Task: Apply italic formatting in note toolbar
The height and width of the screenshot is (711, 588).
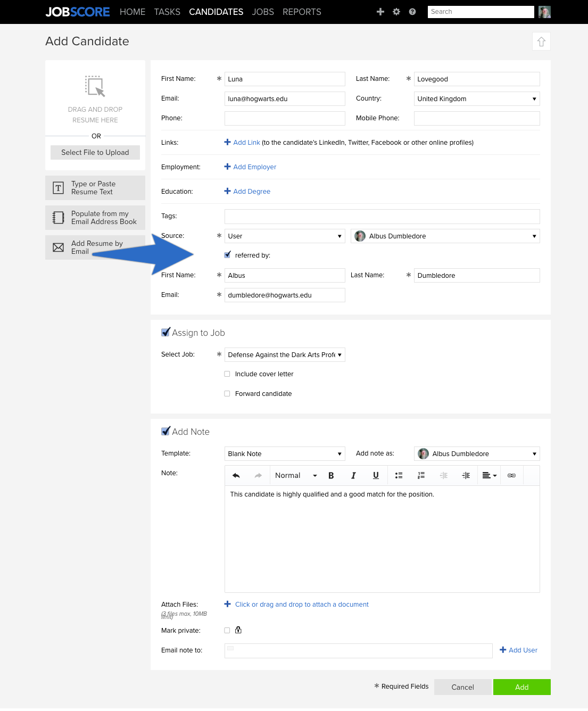Action: [x=353, y=475]
